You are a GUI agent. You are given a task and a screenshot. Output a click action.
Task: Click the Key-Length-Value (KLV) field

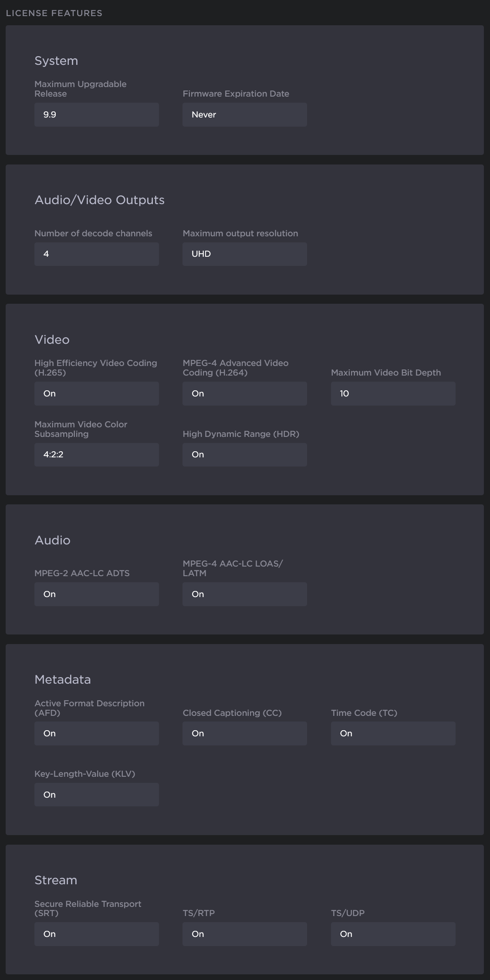coord(96,795)
